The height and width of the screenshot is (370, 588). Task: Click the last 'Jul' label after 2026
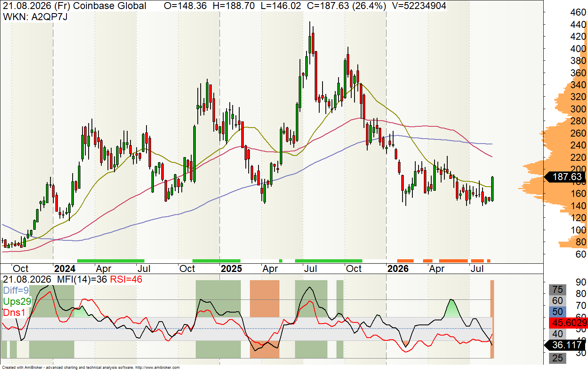tap(477, 269)
